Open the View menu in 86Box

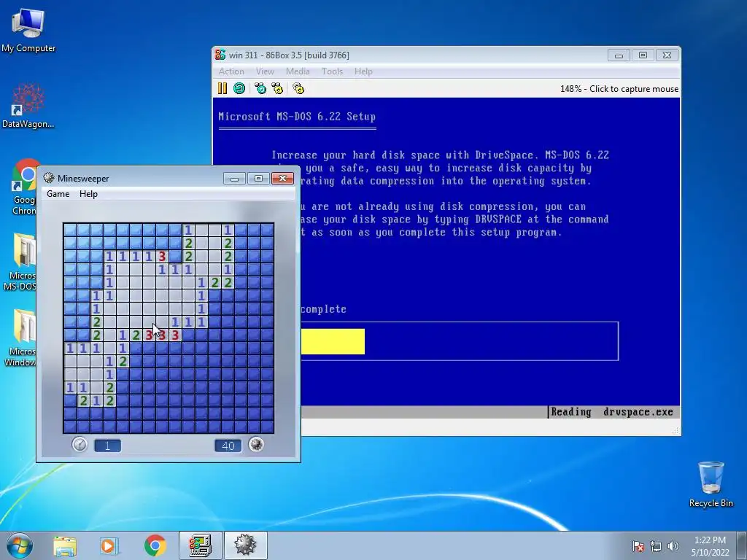[265, 71]
